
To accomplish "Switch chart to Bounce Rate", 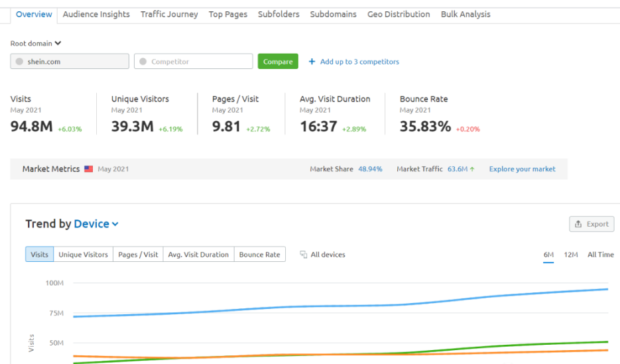I will pyautogui.click(x=259, y=255).
